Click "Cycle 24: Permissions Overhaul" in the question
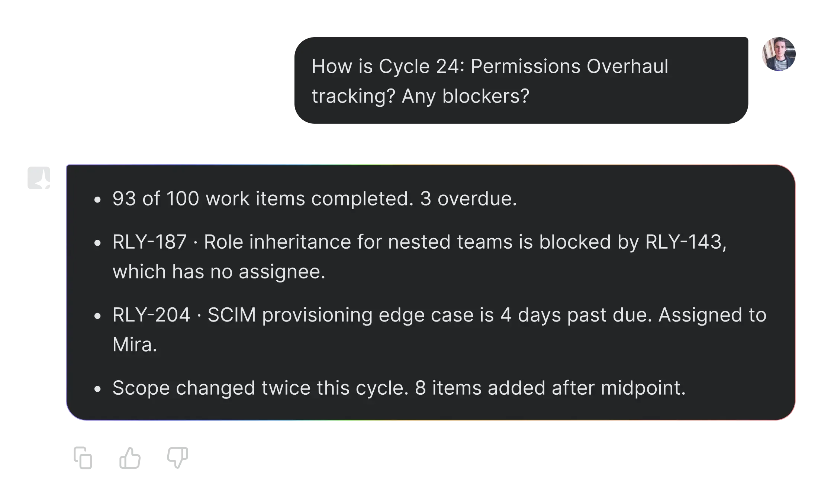 click(x=523, y=67)
